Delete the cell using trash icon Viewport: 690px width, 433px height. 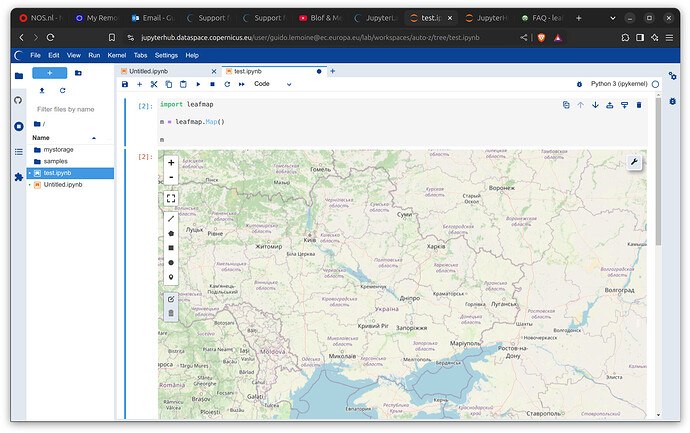(639, 105)
